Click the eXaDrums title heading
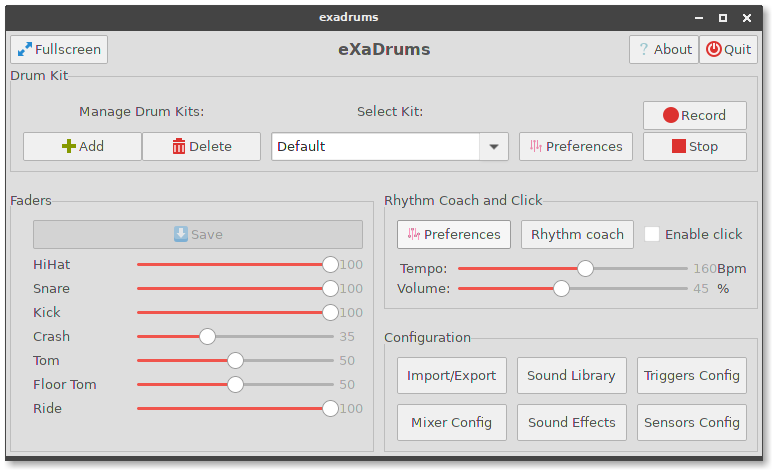The height and width of the screenshot is (470, 772). pyautogui.click(x=384, y=49)
